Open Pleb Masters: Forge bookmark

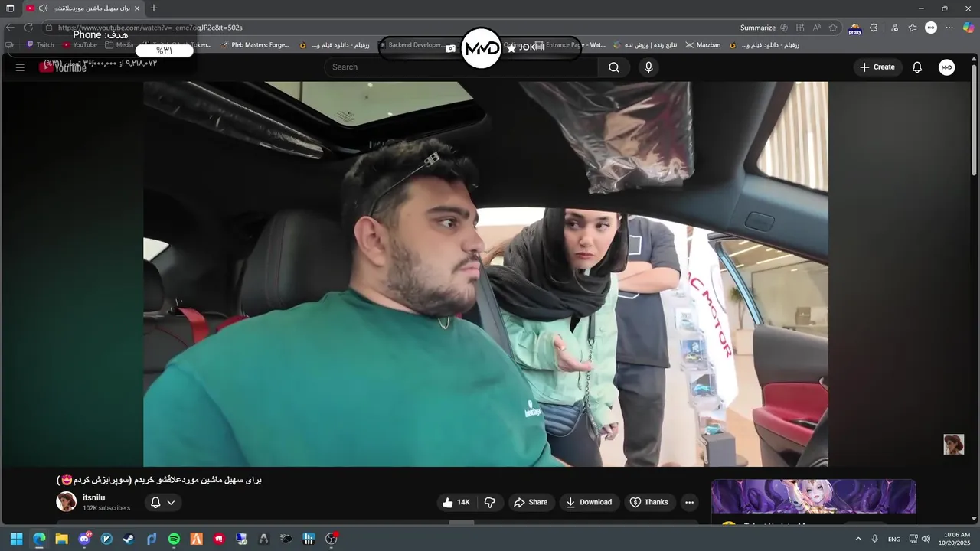[x=256, y=45]
